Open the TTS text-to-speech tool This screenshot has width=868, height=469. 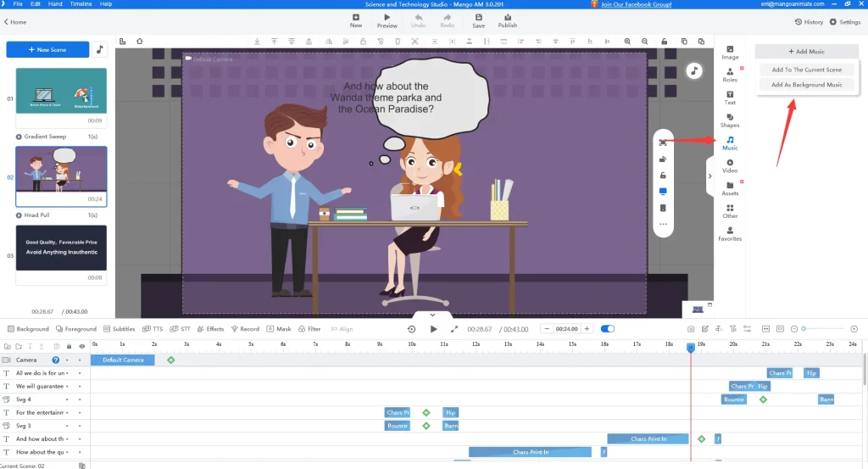(x=153, y=329)
